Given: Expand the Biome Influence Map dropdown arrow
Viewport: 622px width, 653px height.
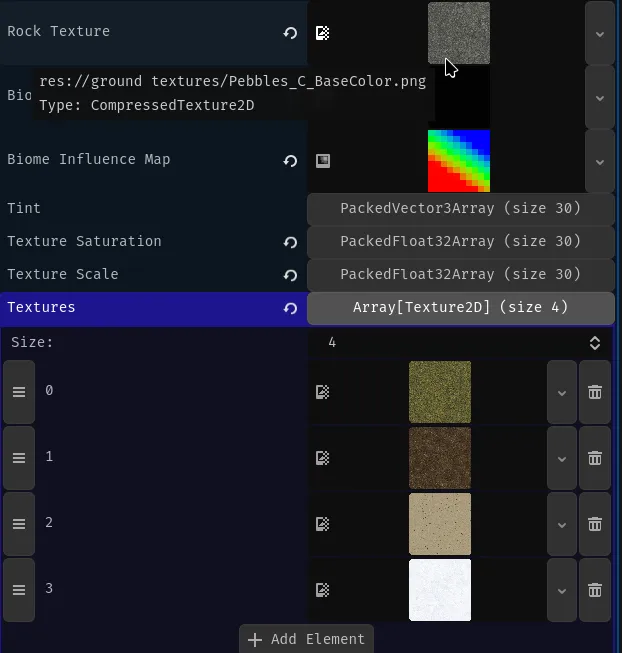Looking at the screenshot, I should pyautogui.click(x=599, y=161).
